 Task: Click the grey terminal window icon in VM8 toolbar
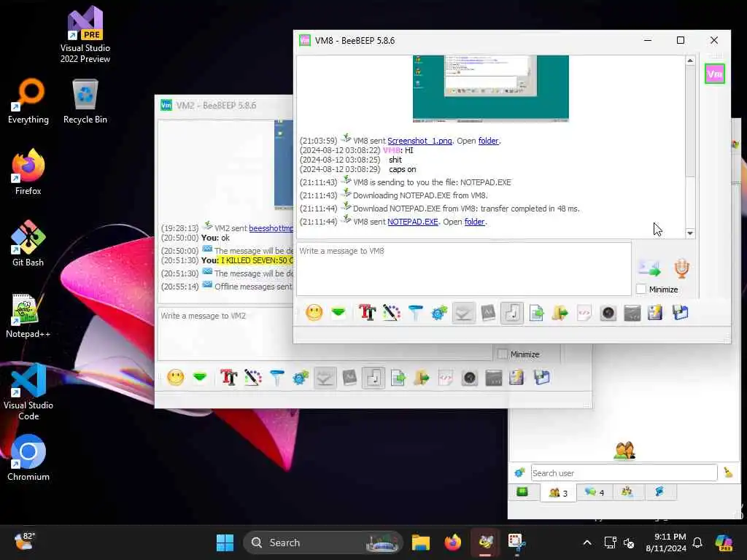[x=632, y=313]
